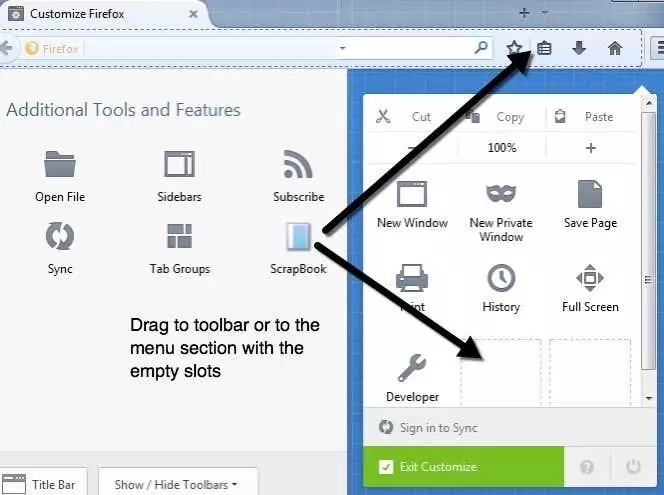Click the bookmark star icon in toolbar
Screen dimensions: 664x495
point(514,48)
